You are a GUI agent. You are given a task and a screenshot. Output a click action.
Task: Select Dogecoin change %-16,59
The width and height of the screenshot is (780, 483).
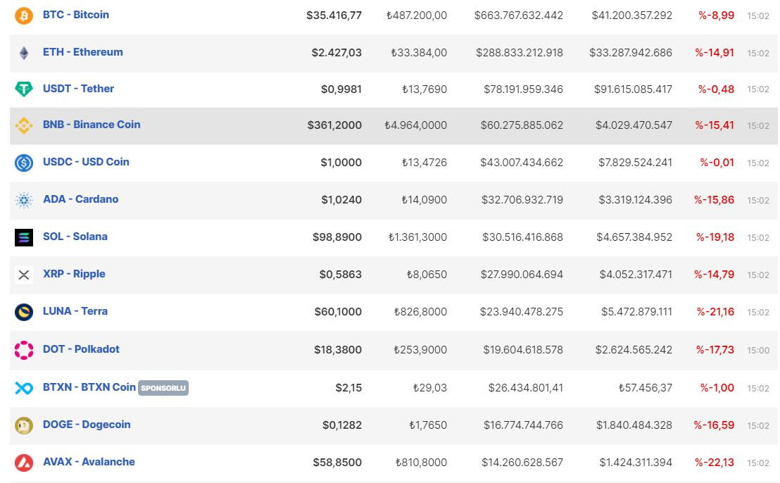coord(714,425)
